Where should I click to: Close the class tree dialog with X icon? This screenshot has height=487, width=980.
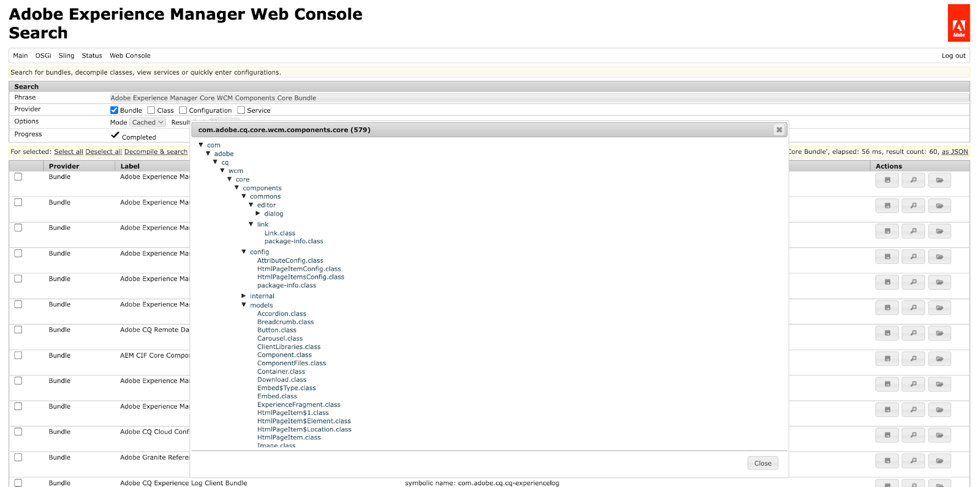(x=779, y=130)
